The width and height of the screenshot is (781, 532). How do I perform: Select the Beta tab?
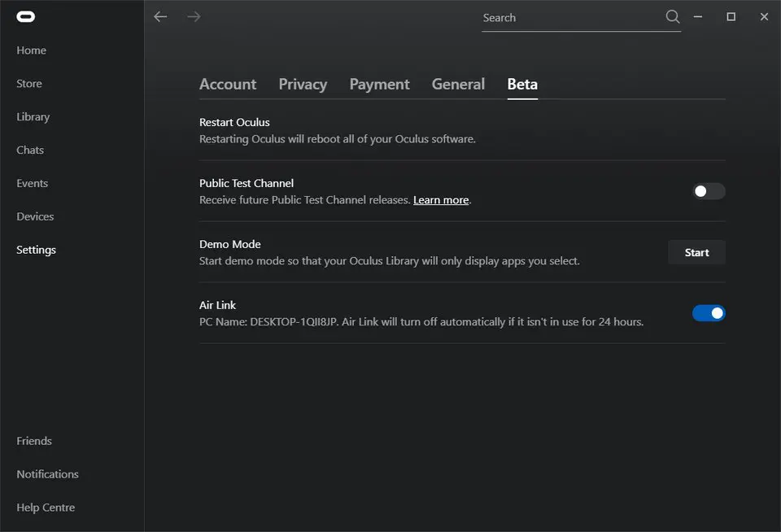coord(522,84)
